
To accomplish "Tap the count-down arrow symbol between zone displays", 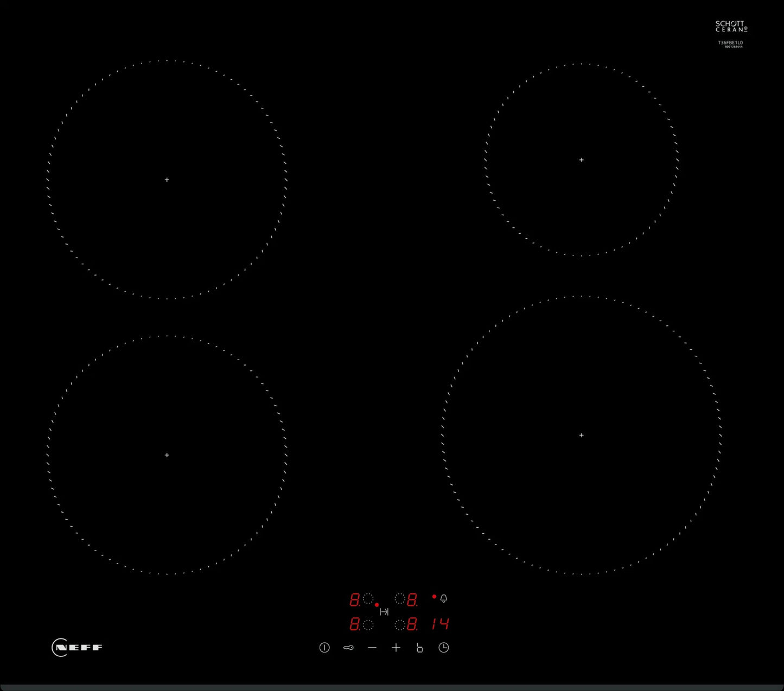I will 384,612.
